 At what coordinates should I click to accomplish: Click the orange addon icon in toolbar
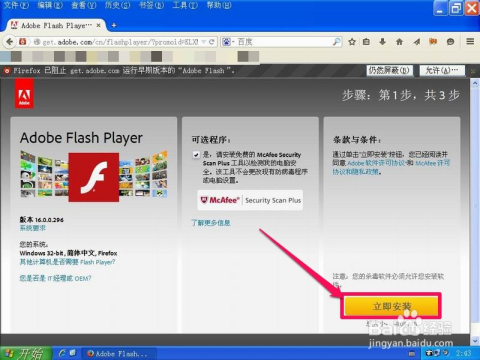(433, 42)
